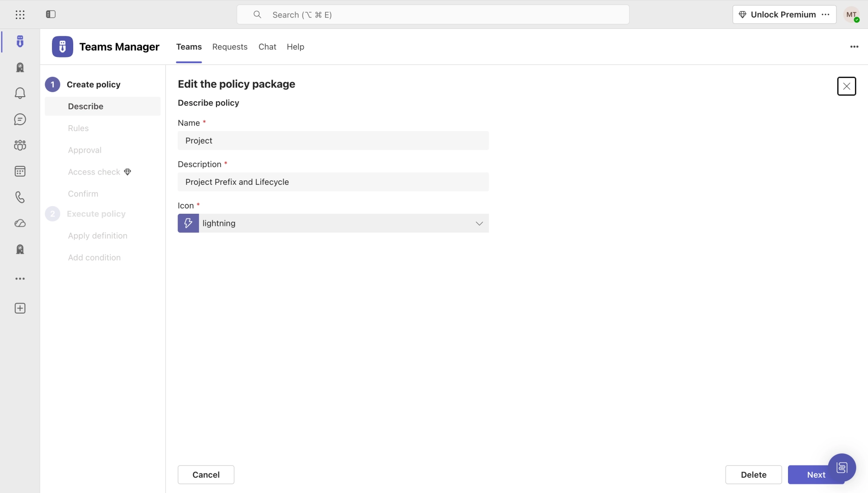The image size is (868, 493).
Task: Open the app header more options ellipsis
Action: (854, 47)
